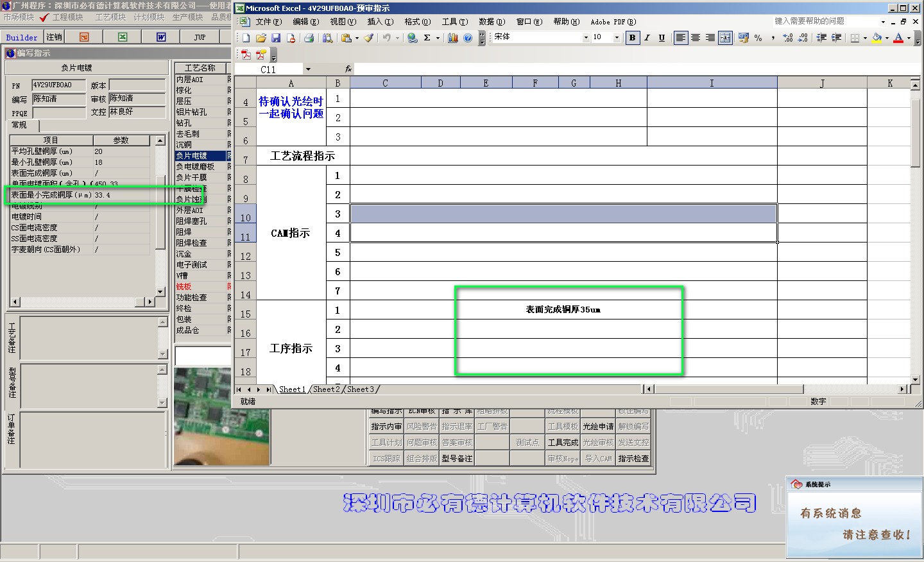Click the 光绘申请 button
Screen dimensions: 924x562
598,427
